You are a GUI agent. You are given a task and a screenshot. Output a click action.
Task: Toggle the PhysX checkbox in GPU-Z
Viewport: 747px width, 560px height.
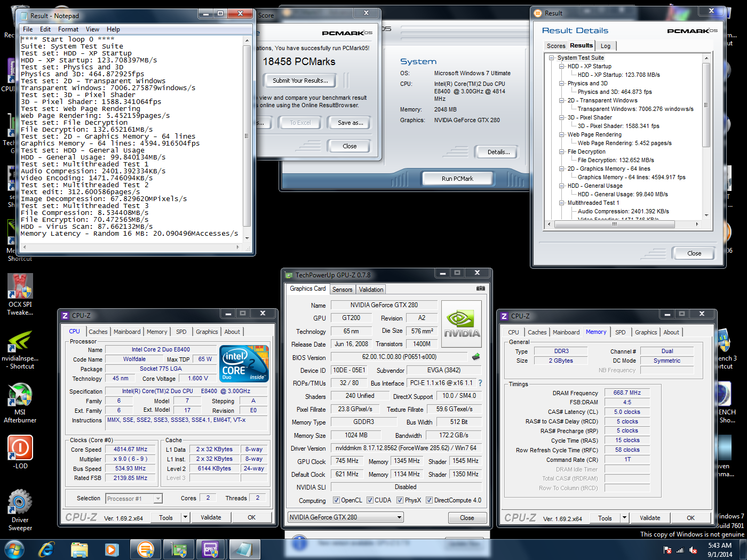pyautogui.click(x=400, y=500)
